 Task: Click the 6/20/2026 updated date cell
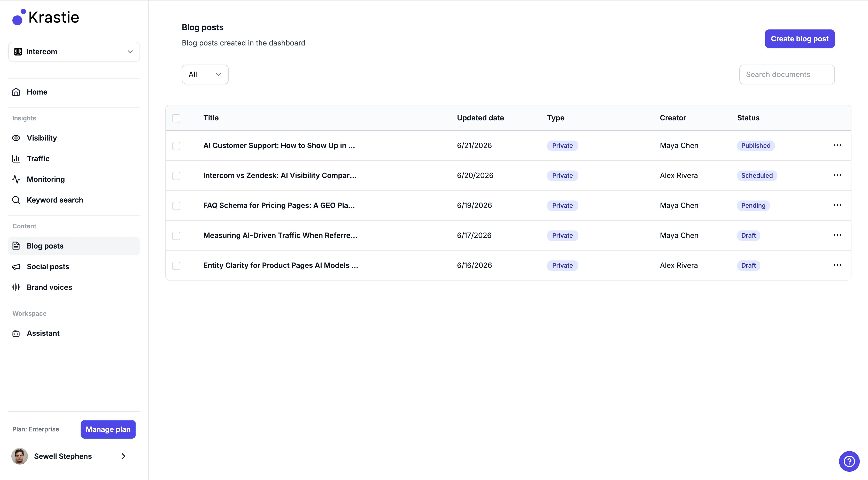click(475, 175)
